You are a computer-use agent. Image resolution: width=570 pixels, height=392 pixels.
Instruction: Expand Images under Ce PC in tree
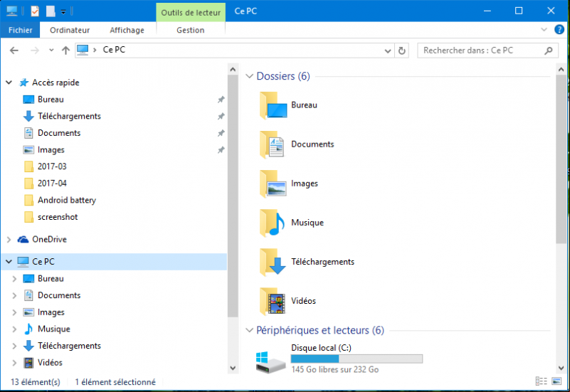pyautogui.click(x=14, y=312)
